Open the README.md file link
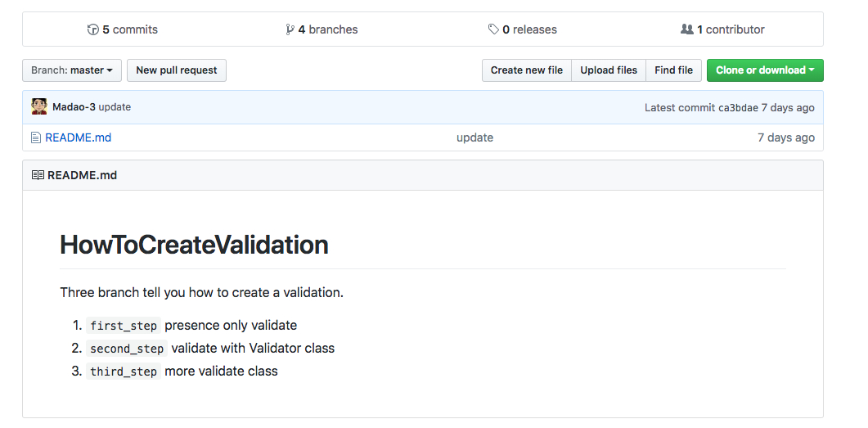The width and height of the screenshot is (868, 428). 78,137
